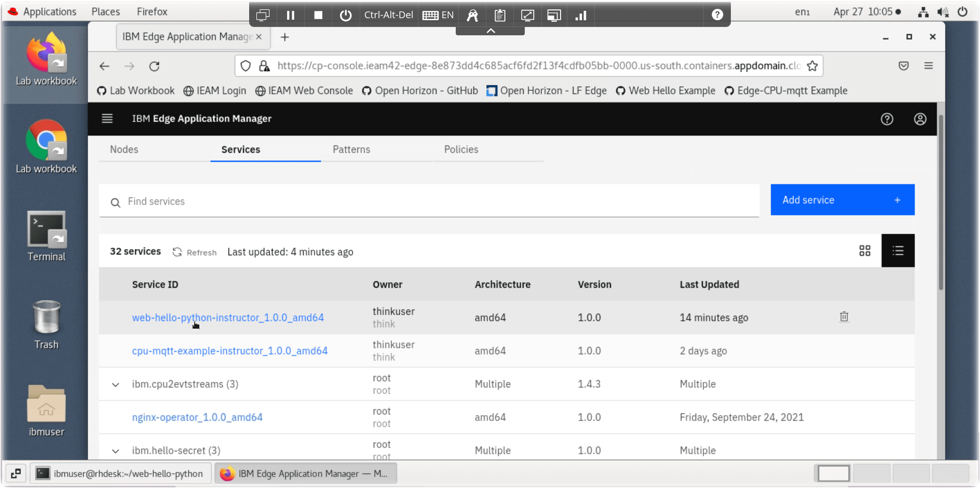Click the remote session pause button

291,15
